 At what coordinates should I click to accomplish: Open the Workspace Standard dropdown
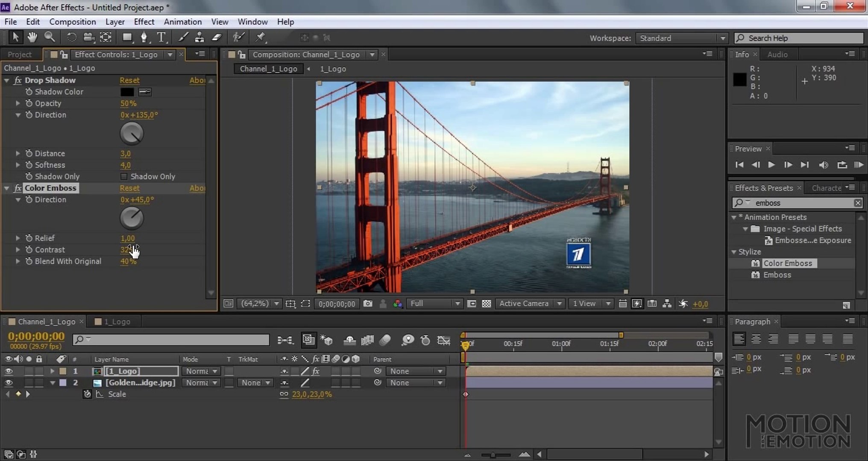(x=681, y=38)
